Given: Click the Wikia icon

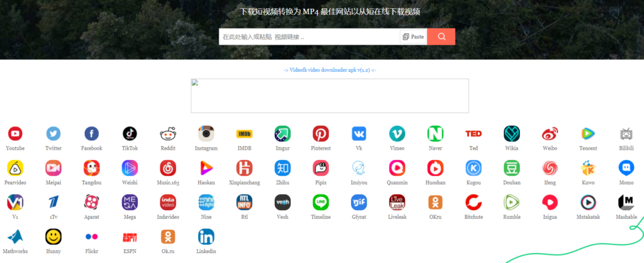Looking at the screenshot, I should click(512, 133).
